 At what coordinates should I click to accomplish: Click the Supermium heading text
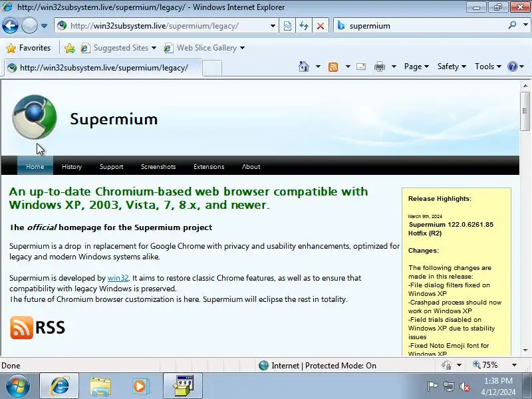114,119
